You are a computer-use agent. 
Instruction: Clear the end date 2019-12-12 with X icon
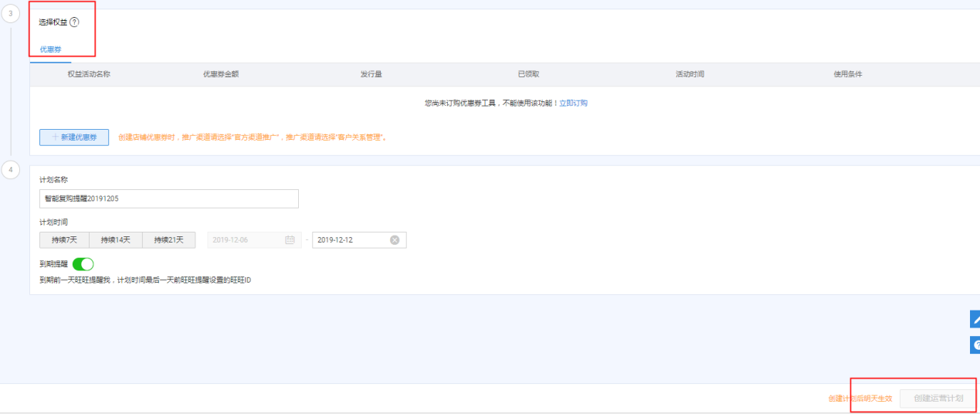click(395, 240)
